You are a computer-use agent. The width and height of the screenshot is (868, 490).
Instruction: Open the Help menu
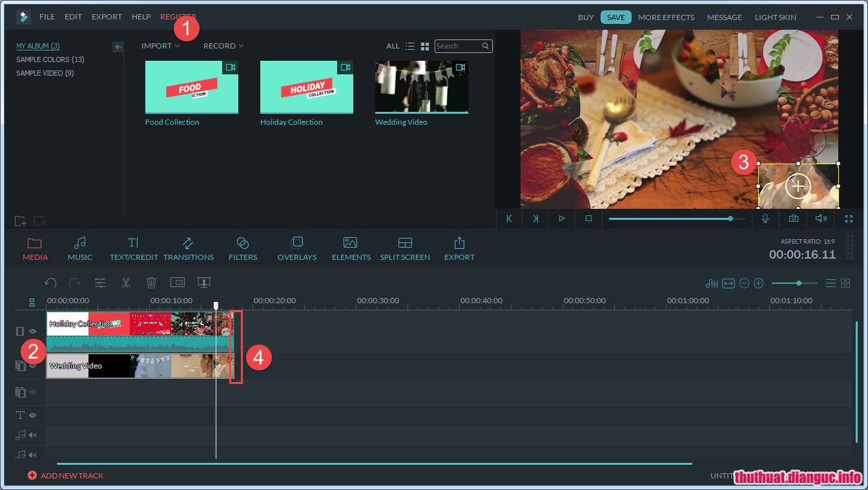pos(141,17)
